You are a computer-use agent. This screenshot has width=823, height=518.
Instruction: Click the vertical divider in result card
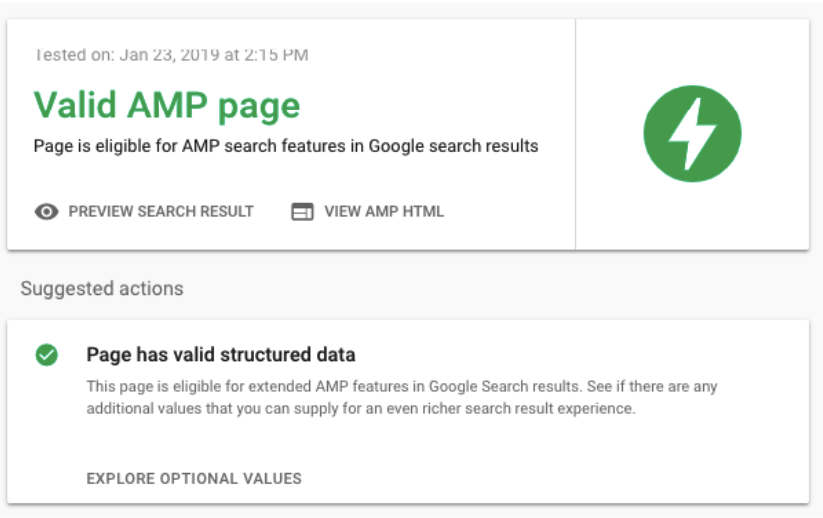pyautogui.click(x=575, y=135)
